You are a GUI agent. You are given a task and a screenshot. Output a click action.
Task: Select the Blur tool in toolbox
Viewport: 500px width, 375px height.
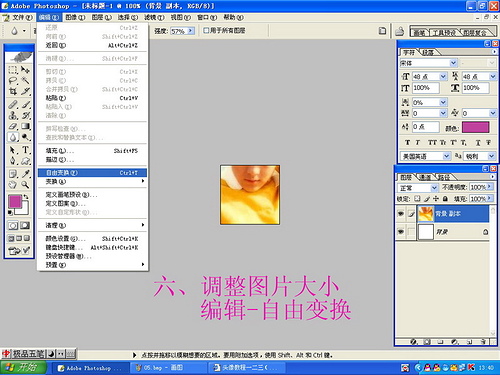(13, 137)
